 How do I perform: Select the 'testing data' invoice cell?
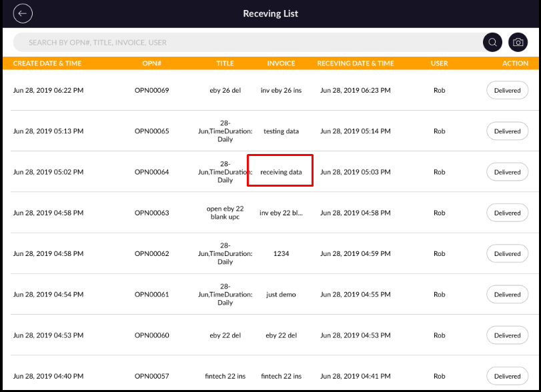coord(281,131)
